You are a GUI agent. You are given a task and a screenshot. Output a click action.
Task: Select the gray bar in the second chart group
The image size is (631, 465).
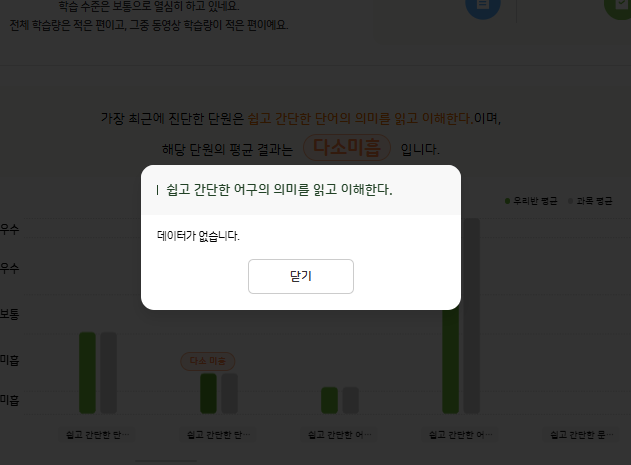[230, 393]
